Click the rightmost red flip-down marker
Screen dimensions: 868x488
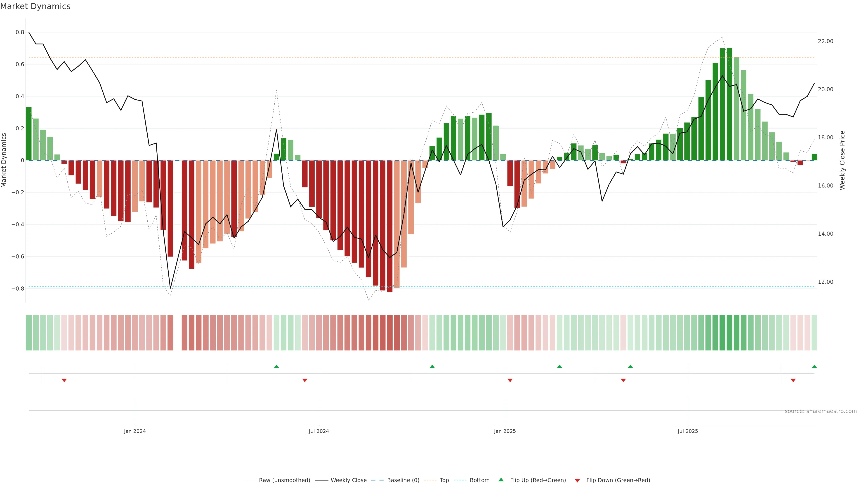click(793, 380)
